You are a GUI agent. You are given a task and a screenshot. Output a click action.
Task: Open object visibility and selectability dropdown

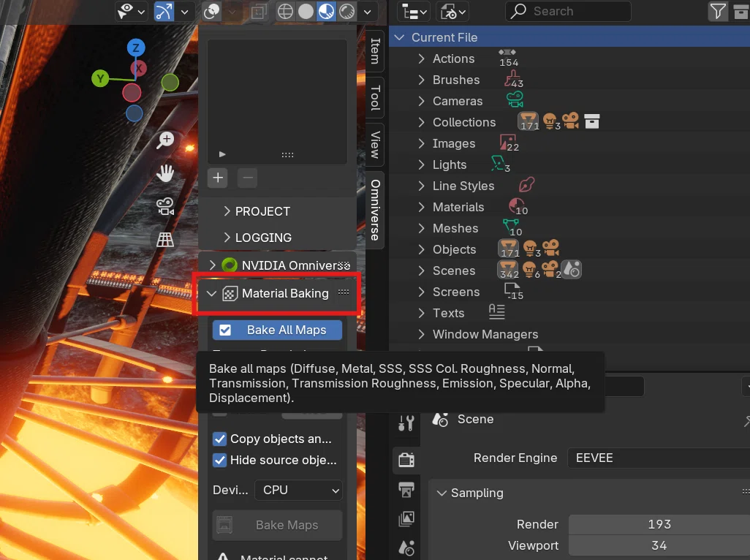click(x=131, y=12)
